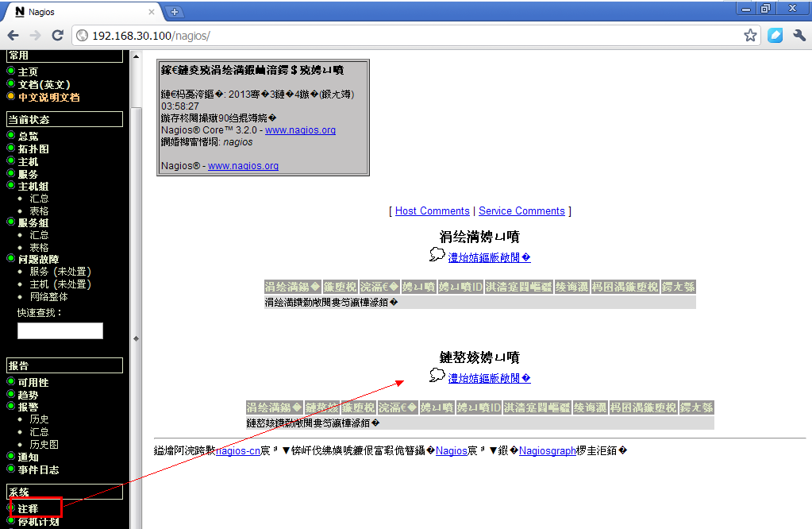This screenshot has height=529, width=812.
Task: Open the nagios-cn footer link
Action: tap(237, 451)
